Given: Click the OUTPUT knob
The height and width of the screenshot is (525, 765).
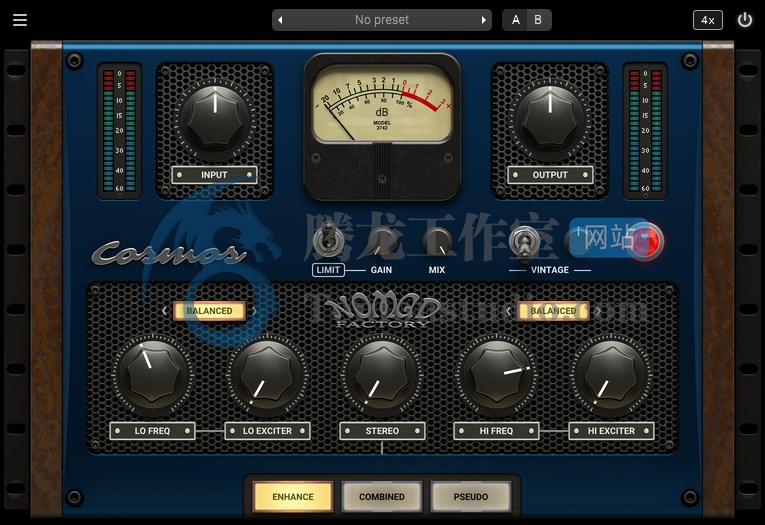Looking at the screenshot, I should click(x=550, y=118).
